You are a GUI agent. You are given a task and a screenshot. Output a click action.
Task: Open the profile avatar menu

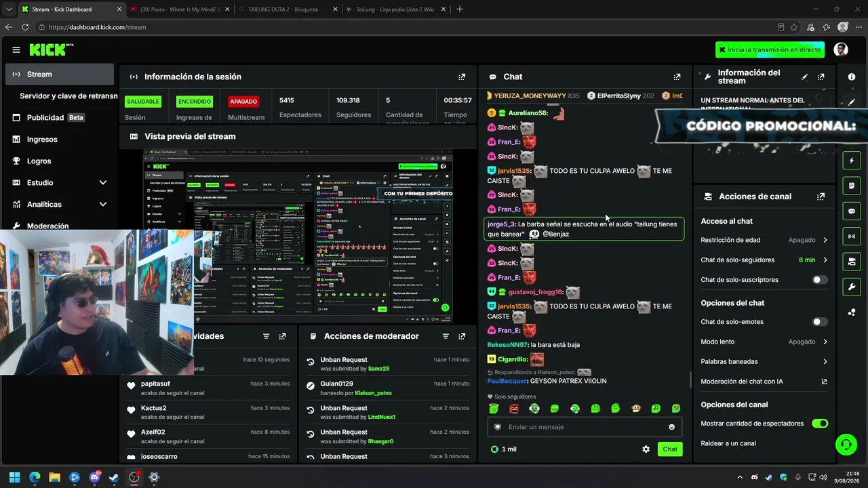click(841, 49)
